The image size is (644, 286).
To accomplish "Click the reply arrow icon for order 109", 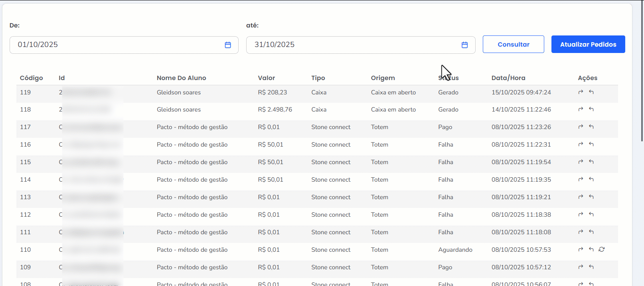I will click(x=591, y=267).
